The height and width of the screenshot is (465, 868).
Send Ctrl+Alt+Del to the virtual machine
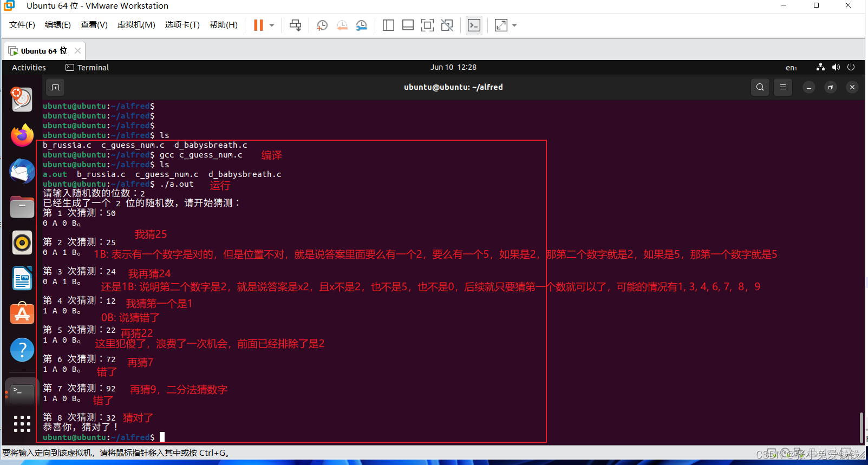pyautogui.click(x=295, y=25)
